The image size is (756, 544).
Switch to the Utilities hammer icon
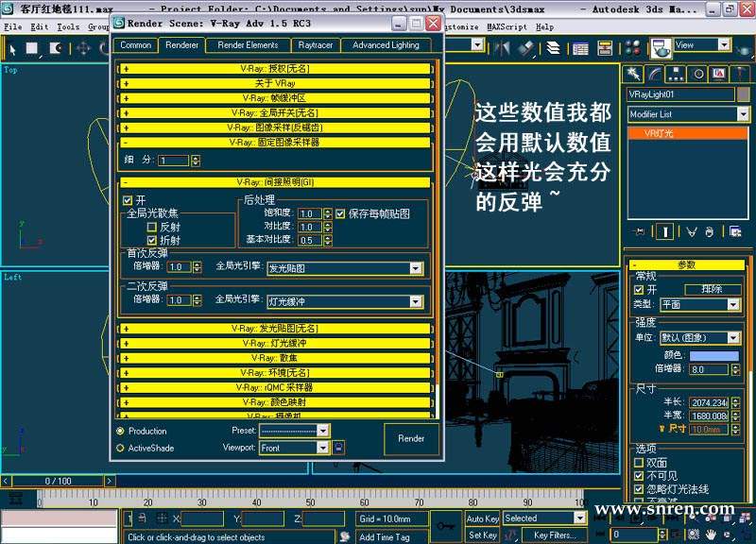pos(740,74)
